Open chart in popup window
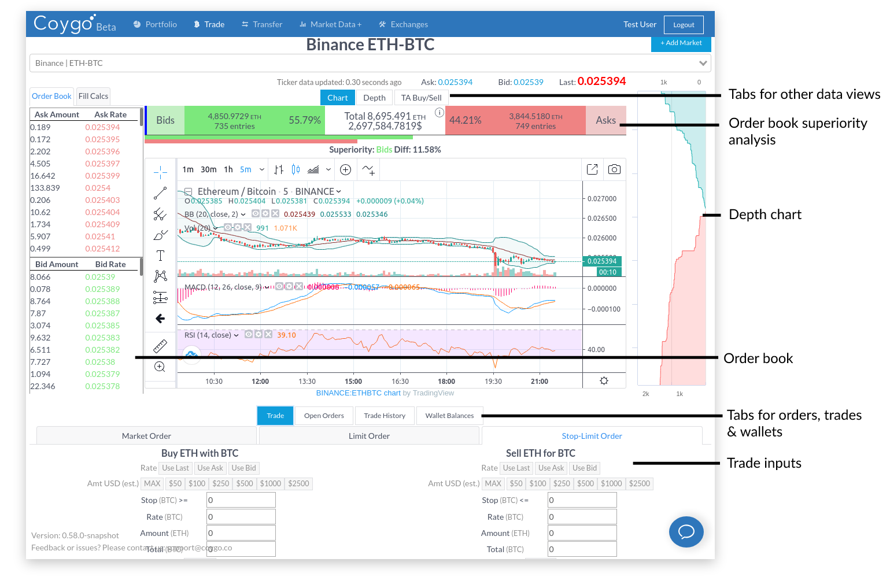890x588 pixels. tap(592, 169)
